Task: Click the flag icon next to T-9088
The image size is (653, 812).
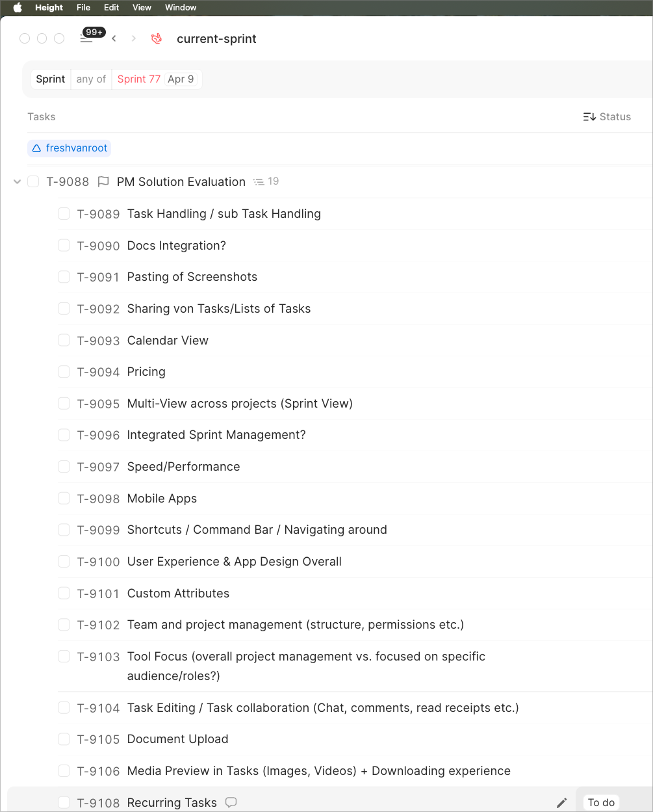Action: click(x=103, y=182)
